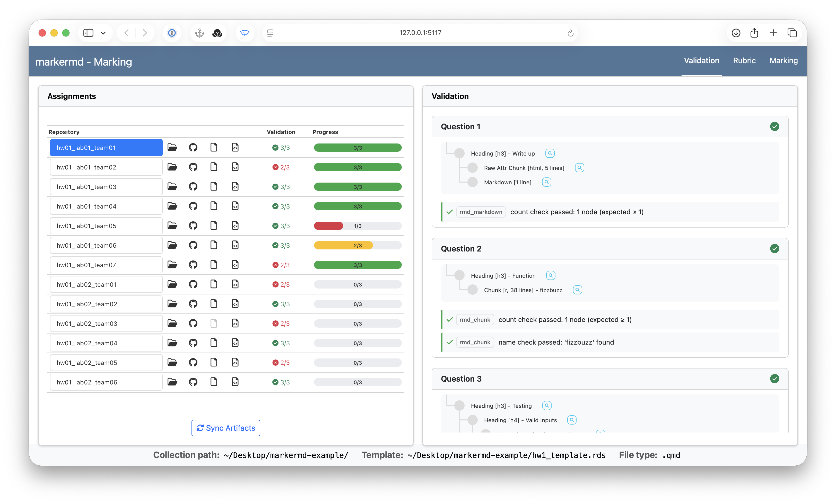
Task: Click code file icon for hw01_lab01_team01
Action: 235,147
